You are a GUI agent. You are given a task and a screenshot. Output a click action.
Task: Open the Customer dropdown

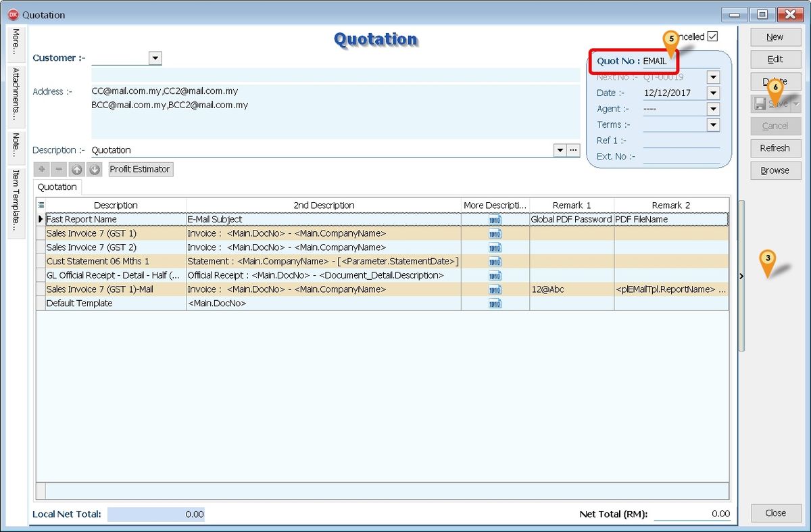coord(155,58)
